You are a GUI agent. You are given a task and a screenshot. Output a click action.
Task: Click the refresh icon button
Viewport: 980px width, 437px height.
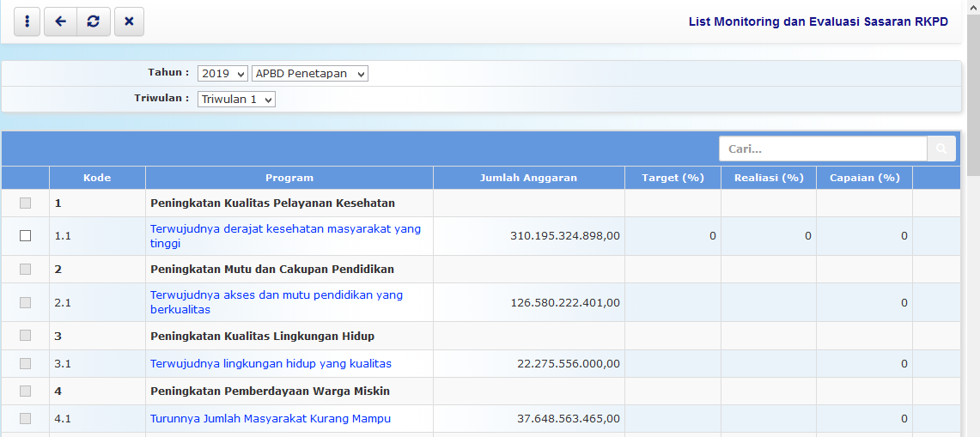pos(93,21)
